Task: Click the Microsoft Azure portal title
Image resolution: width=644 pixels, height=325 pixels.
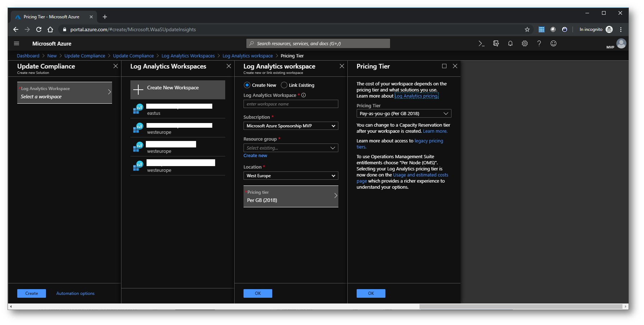Action: click(52, 44)
